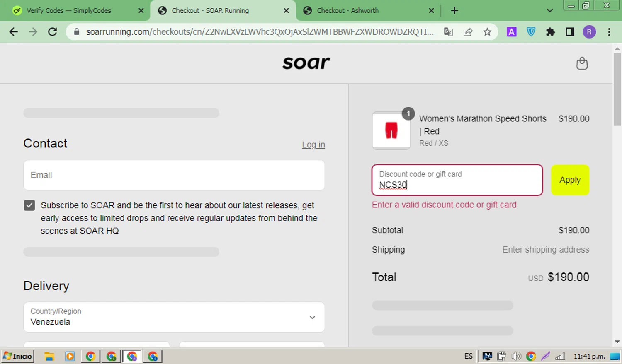Click the browser forward arrow
The width and height of the screenshot is (622, 364).
(33, 32)
